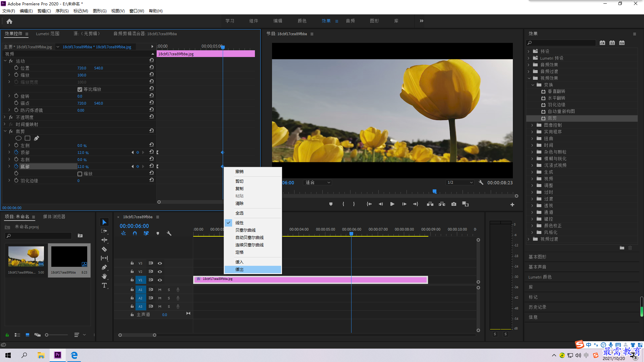The image size is (644, 362).
Task: Select the Hand tool
Action: 104,276
